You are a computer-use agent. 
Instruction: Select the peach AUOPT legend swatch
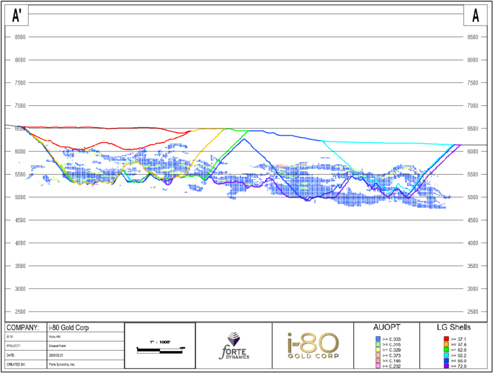378,355
